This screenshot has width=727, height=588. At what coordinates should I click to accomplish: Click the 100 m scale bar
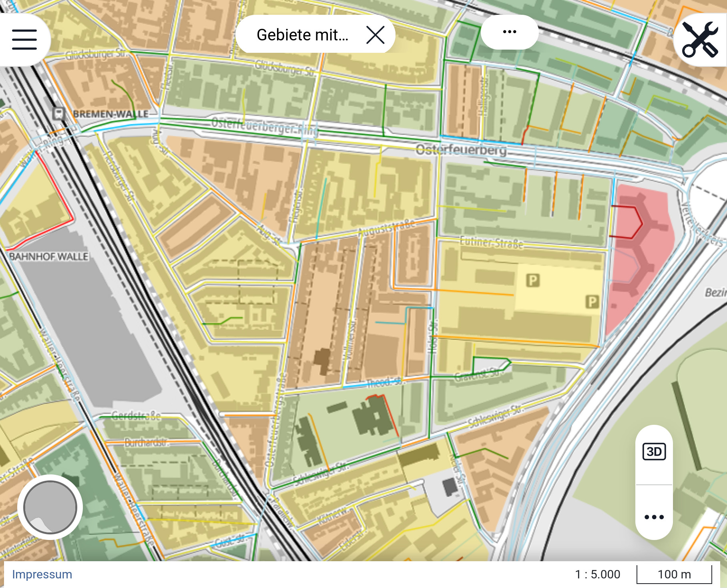[x=674, y=574]
